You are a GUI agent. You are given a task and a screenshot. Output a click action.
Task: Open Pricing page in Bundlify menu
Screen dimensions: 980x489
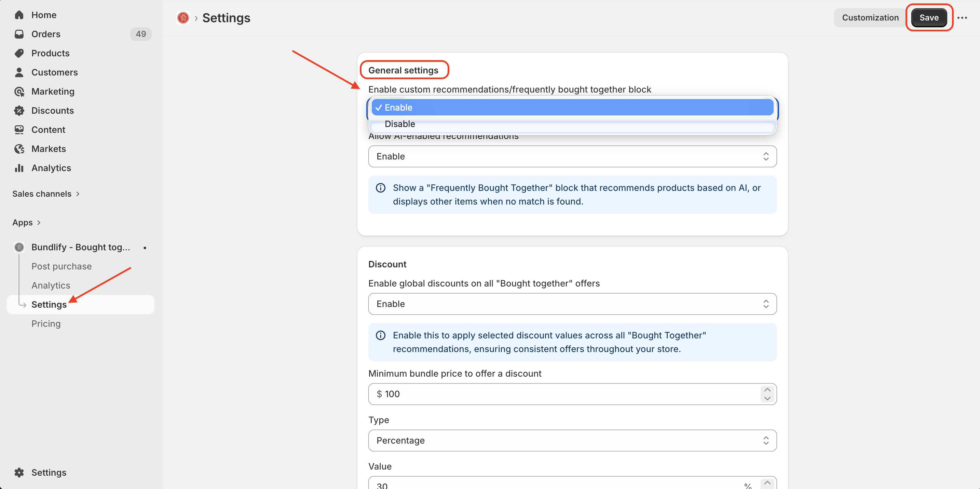(x=46, y=324)
